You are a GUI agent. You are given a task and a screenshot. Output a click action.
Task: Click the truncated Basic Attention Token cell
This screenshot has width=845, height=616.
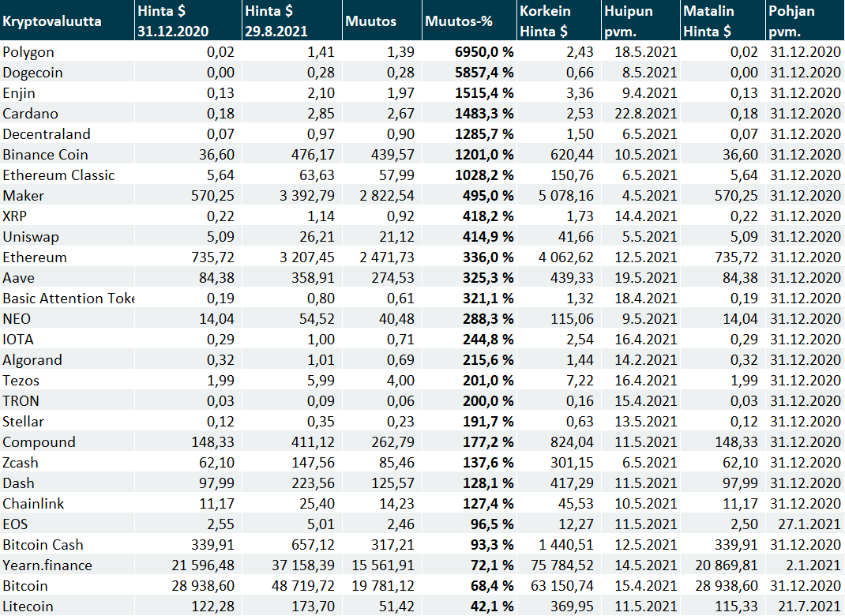point(68,299)
